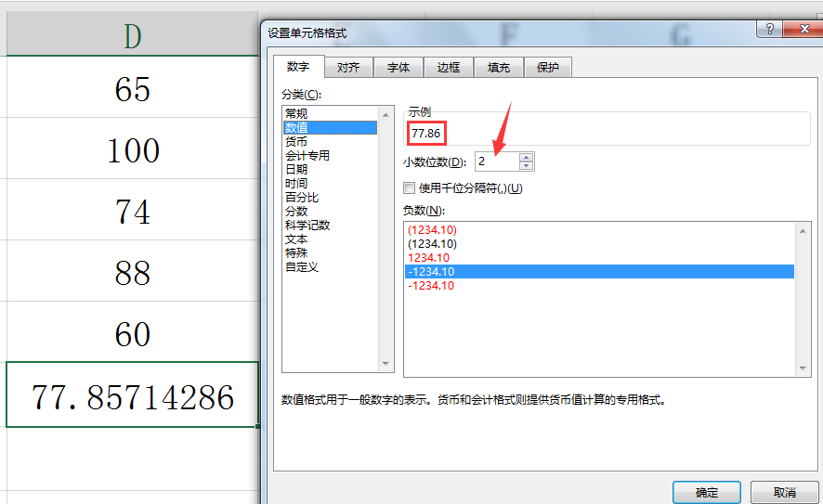
Task: Switch to the 填充 tab
Action: pyautogui.click(x=498, y=67)
